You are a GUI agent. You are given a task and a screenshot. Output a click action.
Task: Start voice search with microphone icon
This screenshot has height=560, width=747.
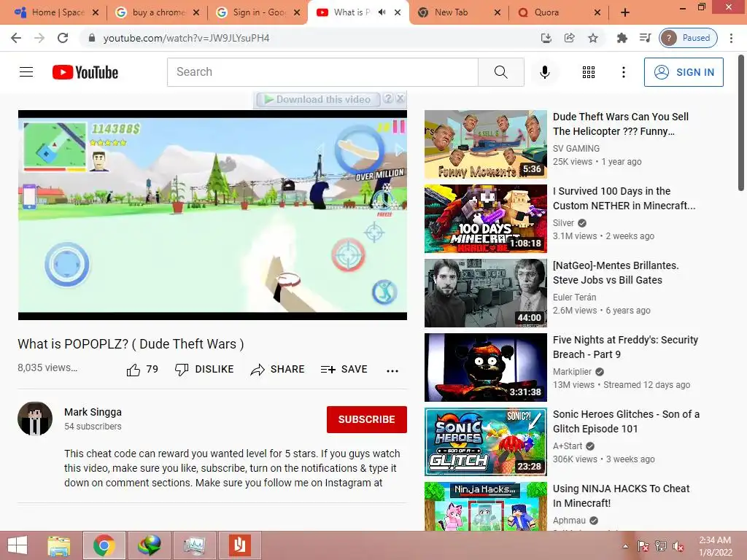click(x=544, y=72)
